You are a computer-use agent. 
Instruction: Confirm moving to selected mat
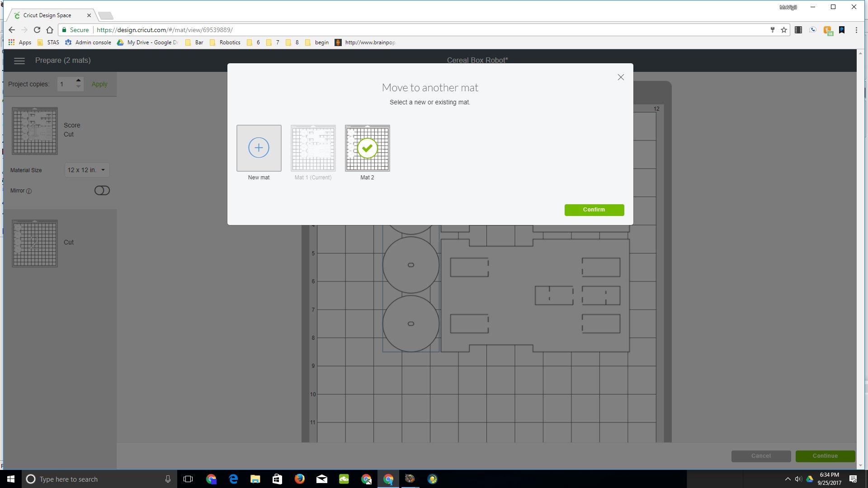[594, 210]
